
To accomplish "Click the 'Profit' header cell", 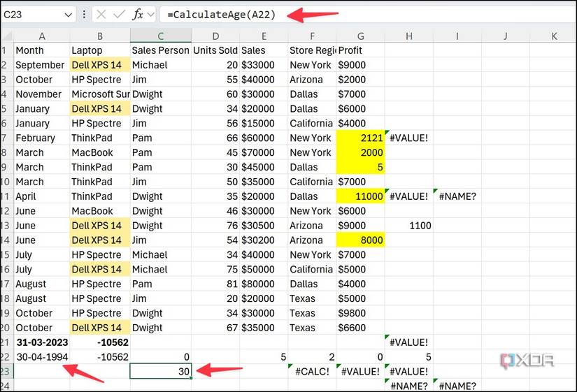I will click(x=361, y=50).
